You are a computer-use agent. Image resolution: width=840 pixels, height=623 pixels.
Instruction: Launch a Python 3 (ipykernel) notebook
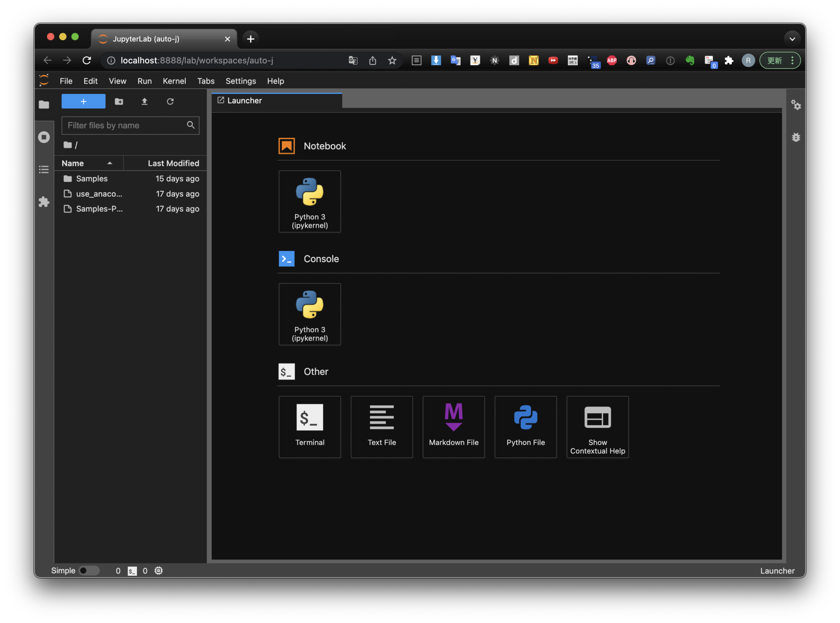click(310, 201)
